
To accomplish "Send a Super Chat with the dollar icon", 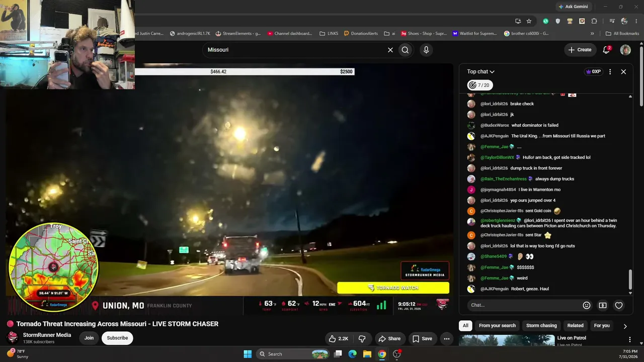I will click(603, 305).
